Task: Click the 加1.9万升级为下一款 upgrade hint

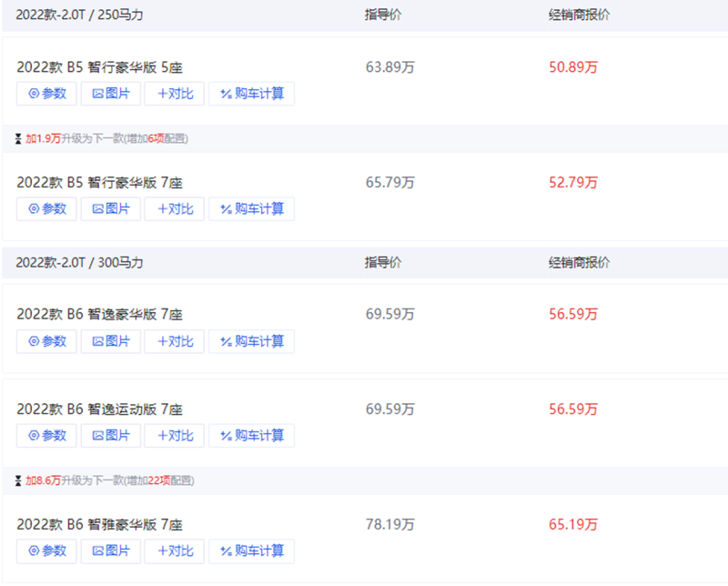Action: (x=106, y=139)
